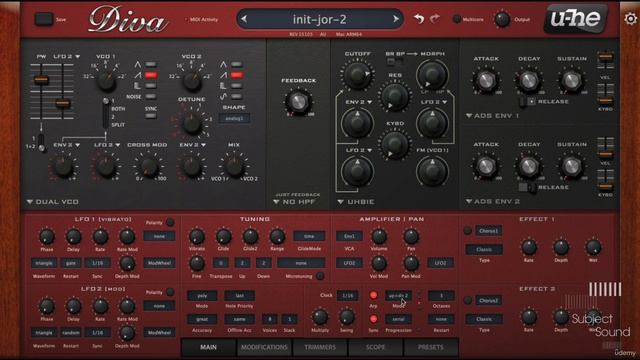Click the voice Mode poly selector
This screenshot has width=640, height=360.
[x=202, y=295]
